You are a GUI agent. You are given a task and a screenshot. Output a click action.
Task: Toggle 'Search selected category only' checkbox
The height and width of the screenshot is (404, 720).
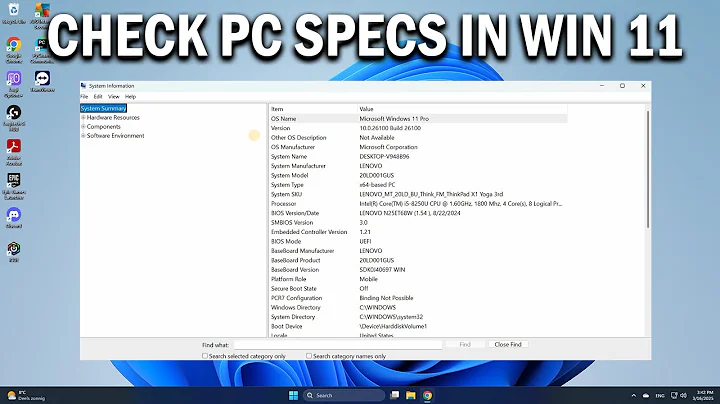(205, 356)
